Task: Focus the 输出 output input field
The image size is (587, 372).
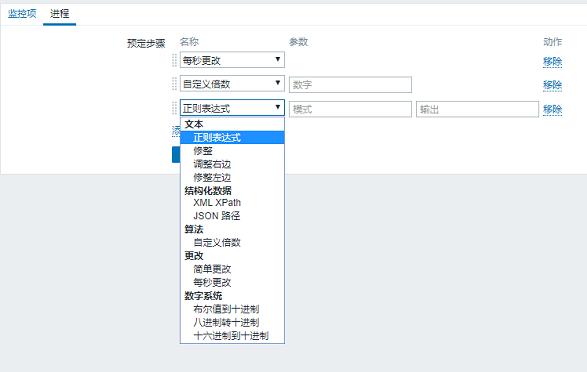Action: (477, 109)
